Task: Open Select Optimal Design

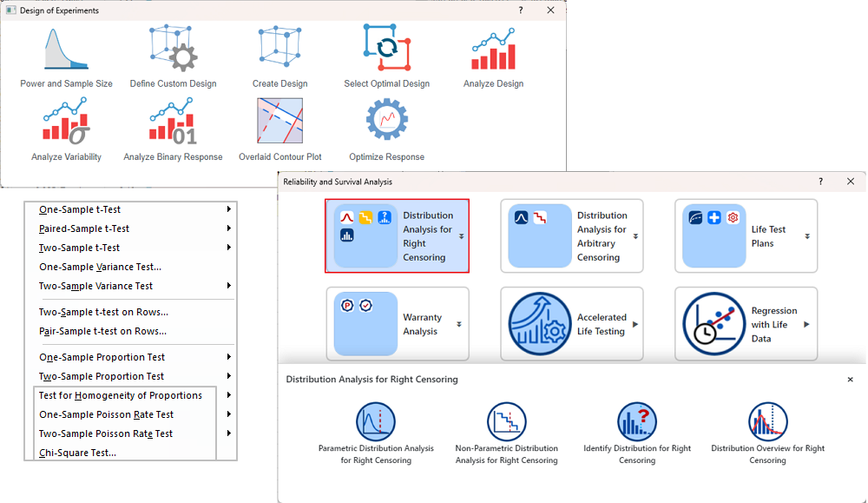Action: click(x=387, y=47)
